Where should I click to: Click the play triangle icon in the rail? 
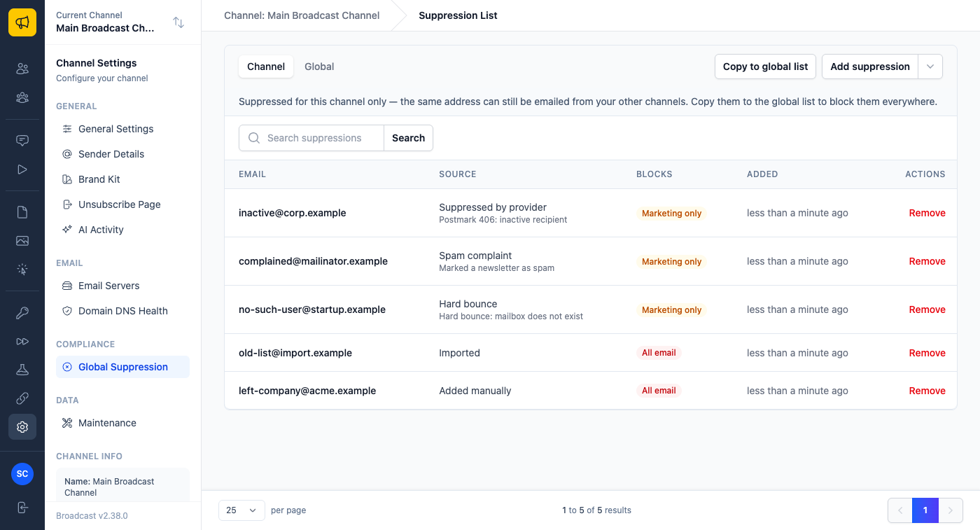[22, 169]
